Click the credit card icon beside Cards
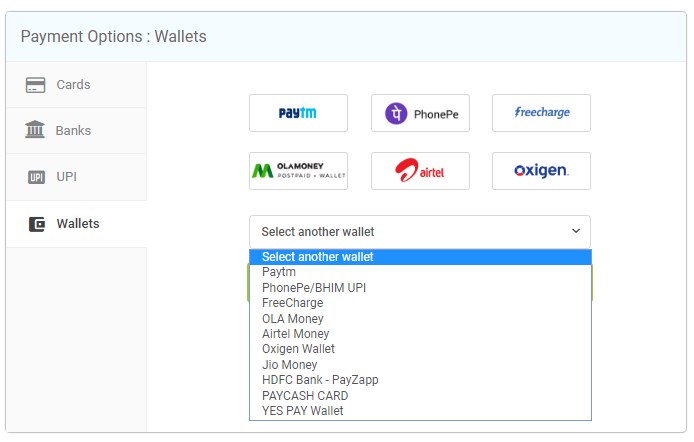 (35, 85)
